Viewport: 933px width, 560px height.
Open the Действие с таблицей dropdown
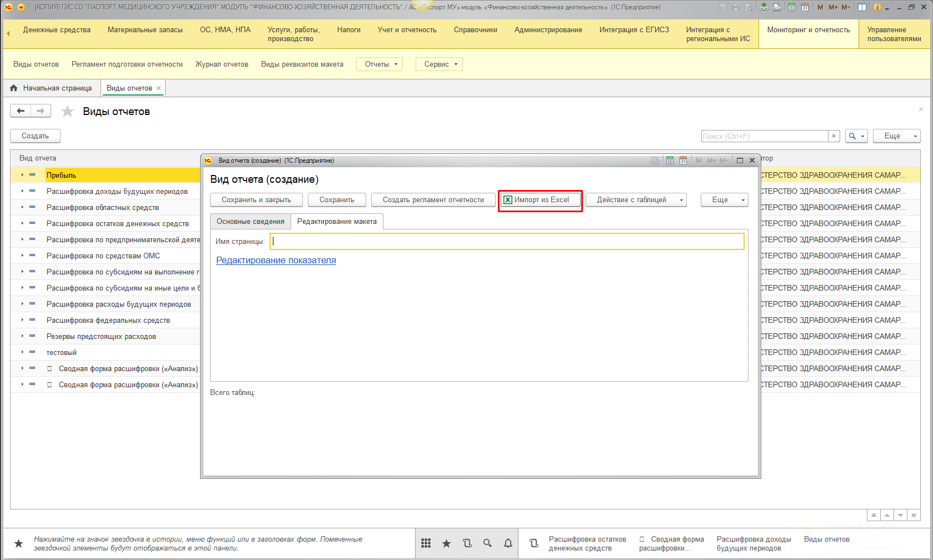point(636,200)
